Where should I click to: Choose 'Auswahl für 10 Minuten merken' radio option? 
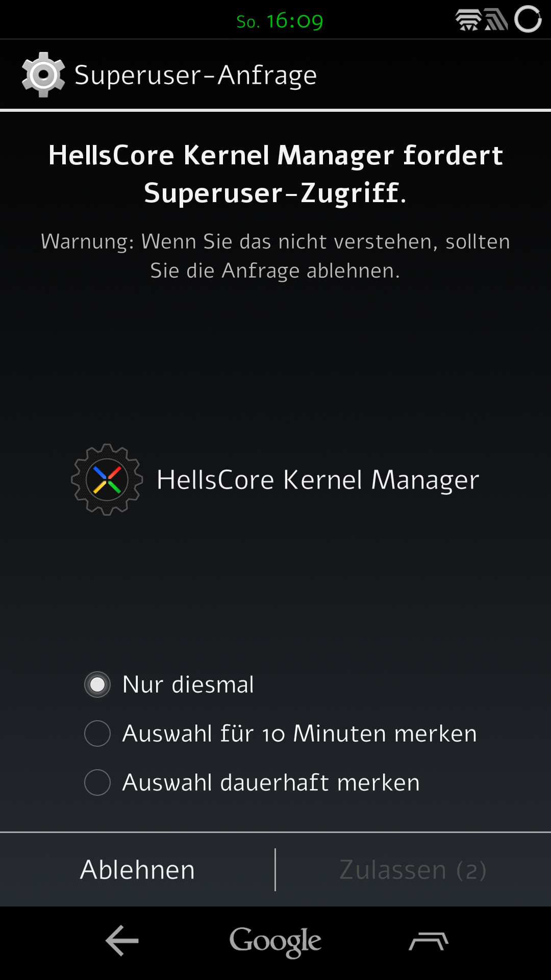pyautogui.click(x=97, y=733)
